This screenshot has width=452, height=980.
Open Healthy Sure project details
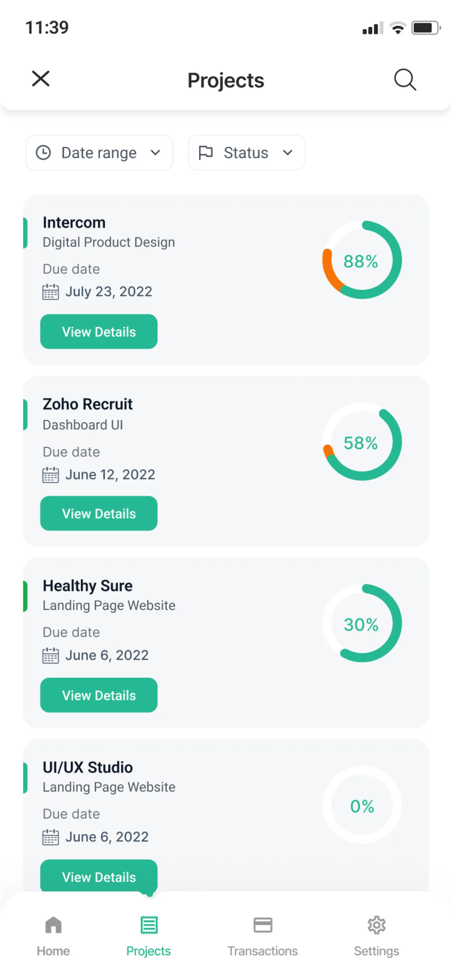(99, 695)
